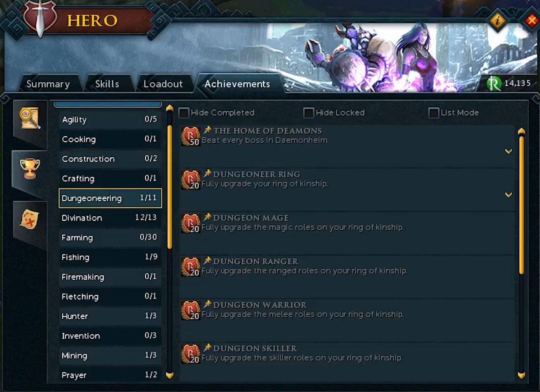Click the RuneScore icon showing 14,135
This screenshot has height=392, width=540.
(494, 84)
